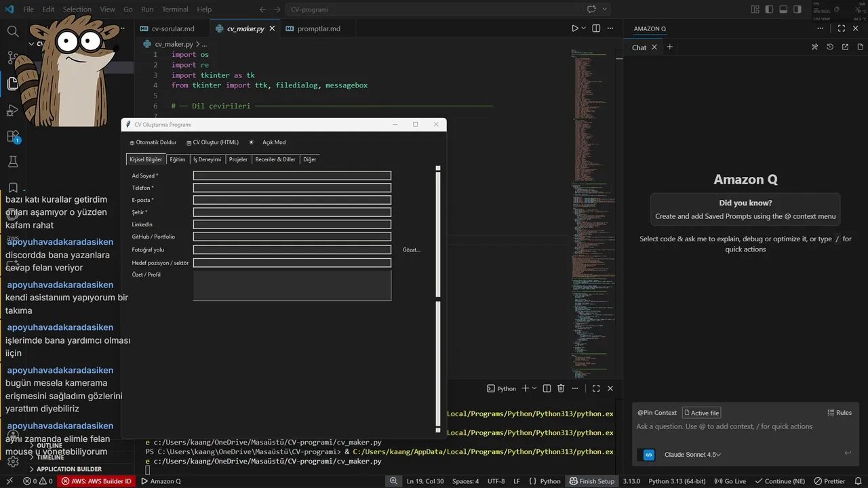This screenshot has width=868, height=488.
Task: Open terminal launch profile dropdown
Action: pyautogui.click(x=534, y=388)
